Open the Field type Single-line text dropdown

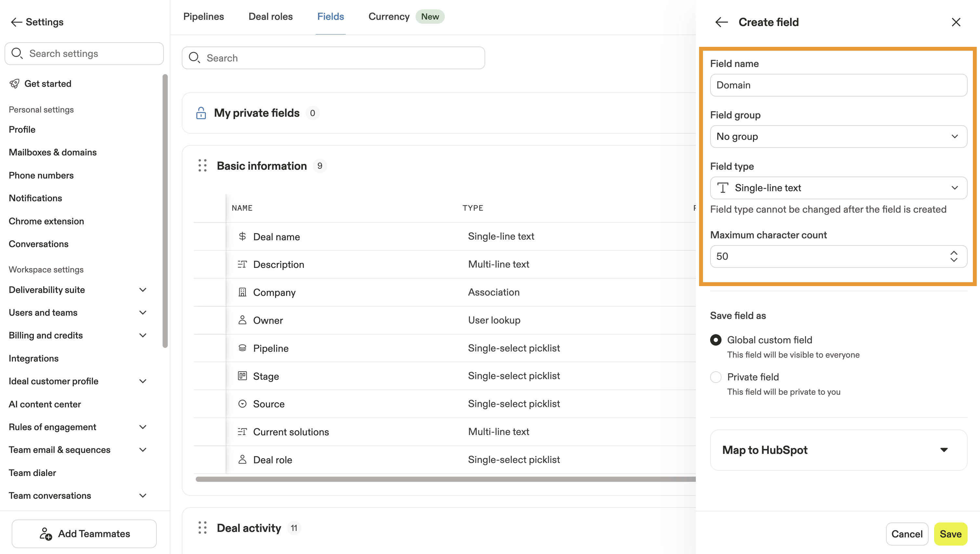[839, 188]
